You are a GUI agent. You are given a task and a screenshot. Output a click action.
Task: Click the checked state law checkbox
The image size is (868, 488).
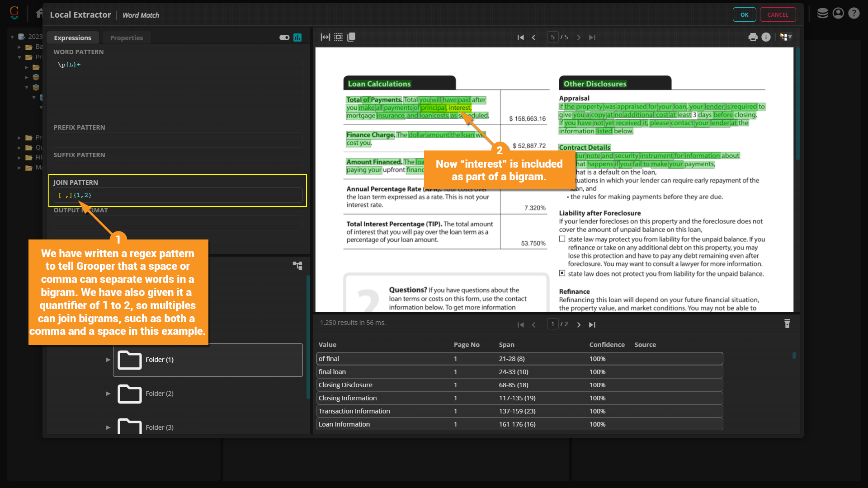pos(562,273)
